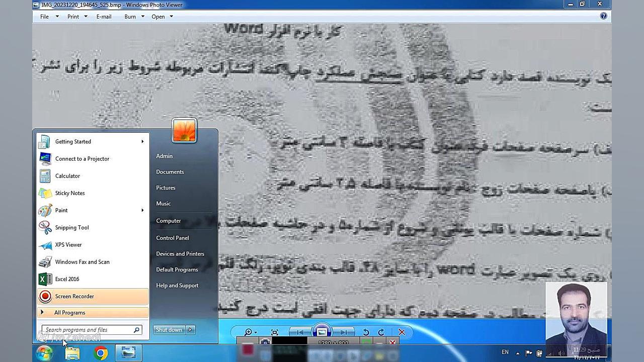The height and width of the screenshot is (362, 644).
Task: Rotate the photo clockwise
Action: tap(381, 332)
